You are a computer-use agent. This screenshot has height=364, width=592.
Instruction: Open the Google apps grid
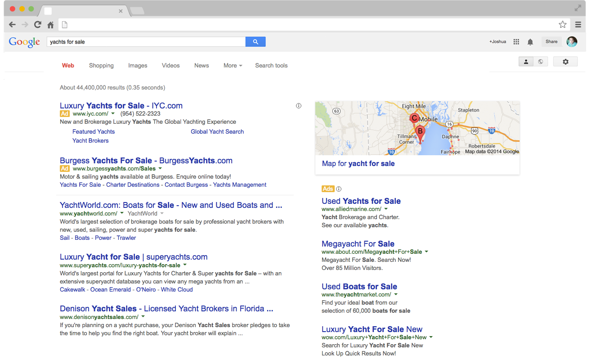pos(516,42)
